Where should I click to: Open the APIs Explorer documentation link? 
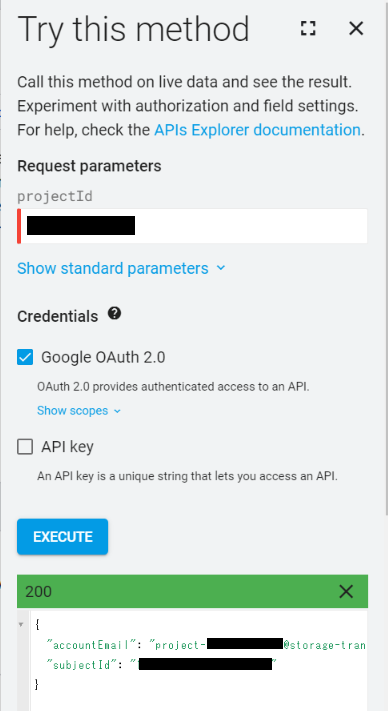(257, 130)
